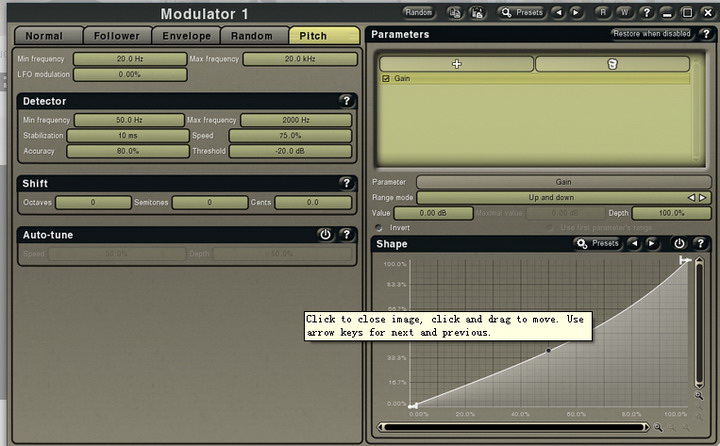
Task: Click the paste settings icon
Action: (x=478, y=13)
